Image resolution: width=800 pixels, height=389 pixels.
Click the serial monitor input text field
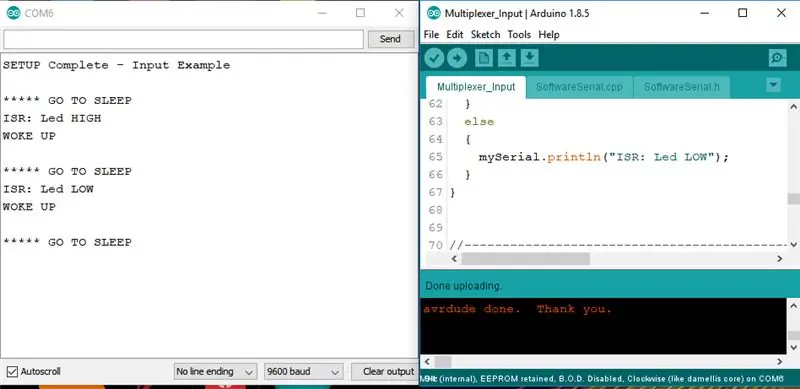(183, 39)
